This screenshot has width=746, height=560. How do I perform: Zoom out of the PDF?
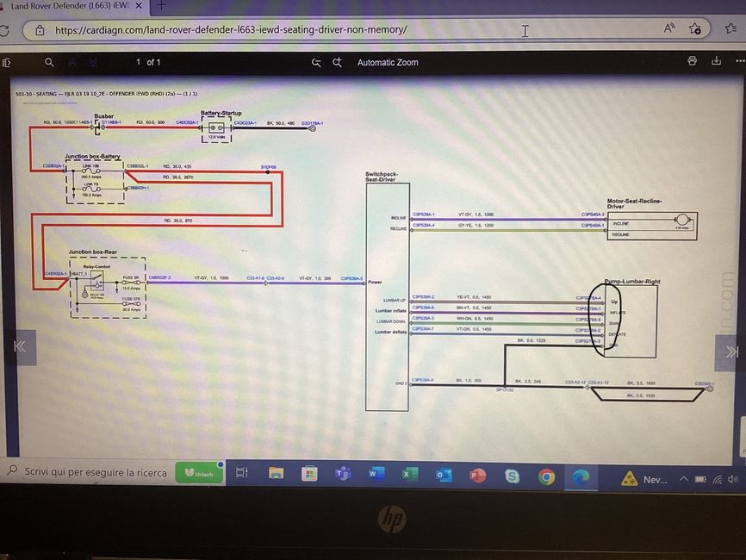point(316,62)
